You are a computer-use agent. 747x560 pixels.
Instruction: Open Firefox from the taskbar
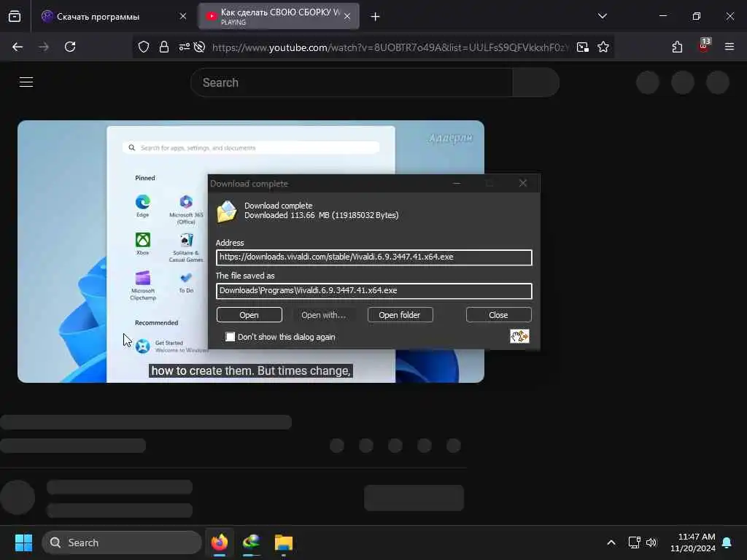point(220,542)
